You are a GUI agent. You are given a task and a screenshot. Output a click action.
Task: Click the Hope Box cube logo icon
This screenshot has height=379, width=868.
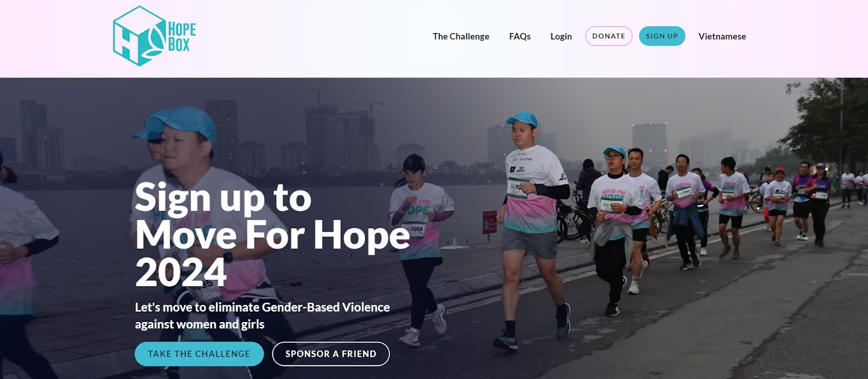[x=138, y=36]
